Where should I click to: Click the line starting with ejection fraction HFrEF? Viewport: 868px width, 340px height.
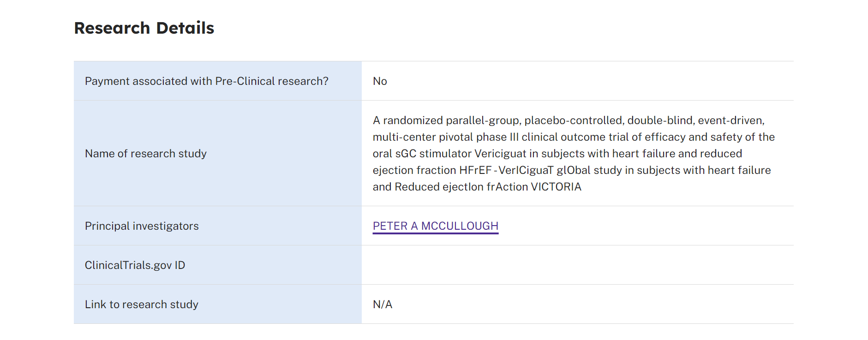point(572,170)
